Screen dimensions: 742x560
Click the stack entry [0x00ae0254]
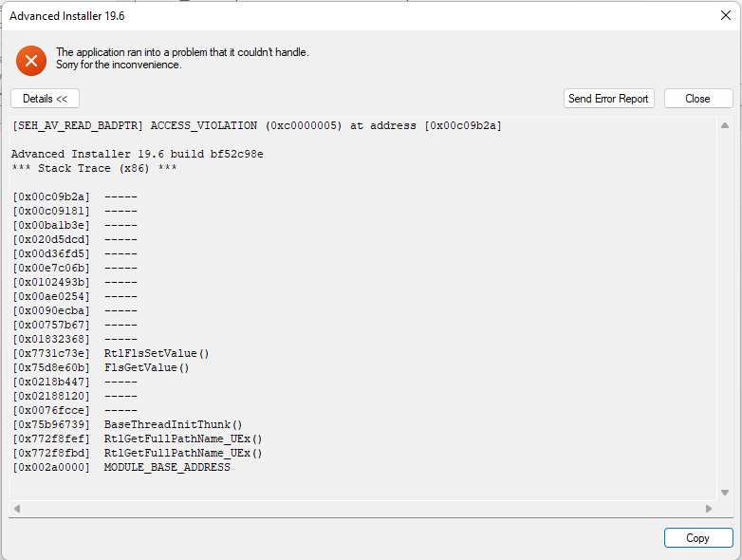click(x=74, y=296)
